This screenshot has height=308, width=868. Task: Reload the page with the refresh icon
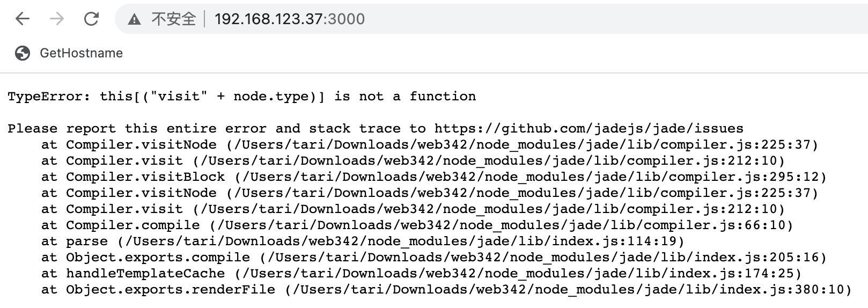[92, 19]
